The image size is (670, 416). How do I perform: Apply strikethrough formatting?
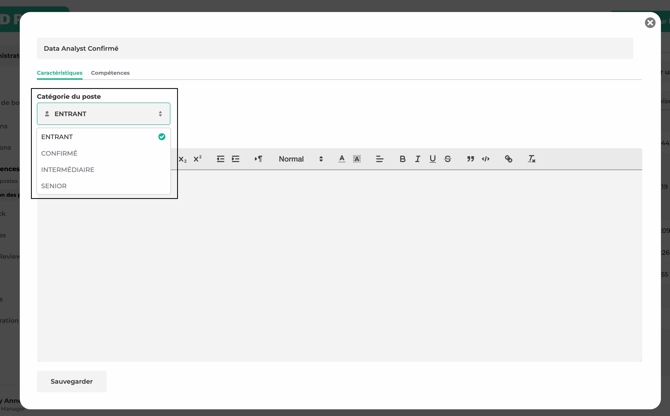[x=448, y=159]
